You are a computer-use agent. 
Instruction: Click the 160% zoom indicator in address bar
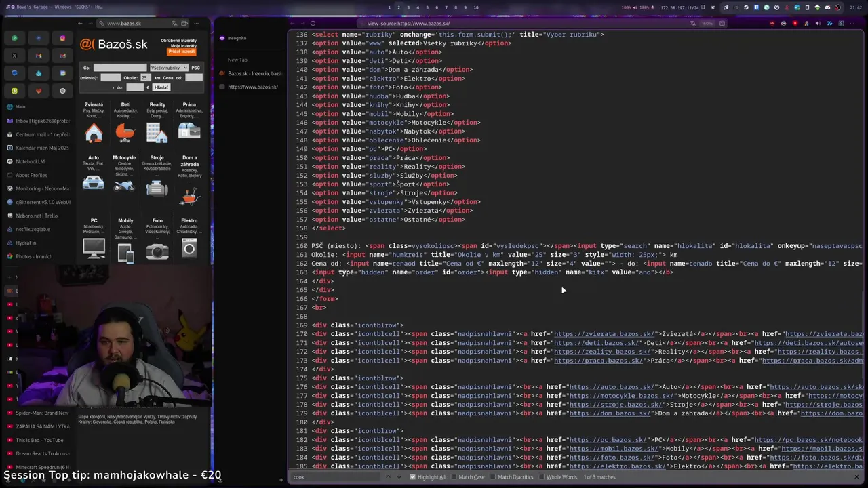(x=707, y=23)
